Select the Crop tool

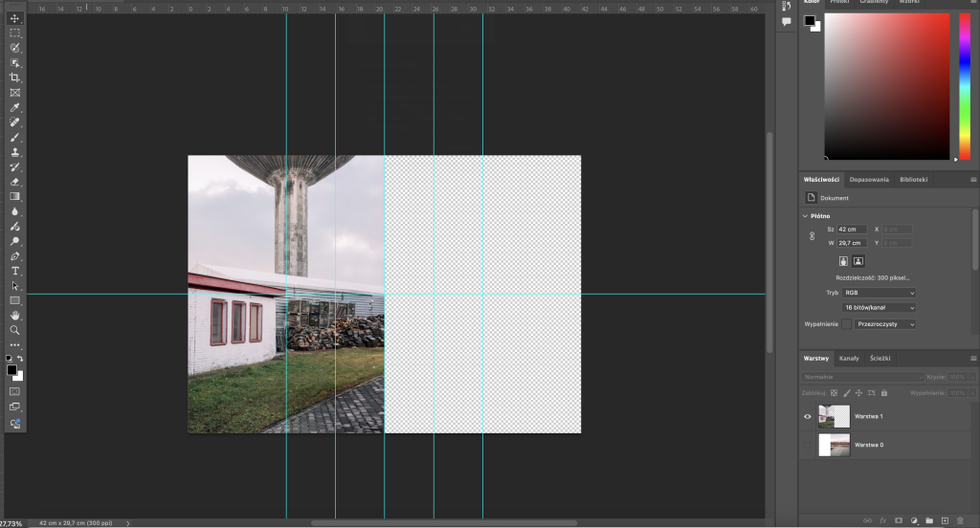(14, 77)
